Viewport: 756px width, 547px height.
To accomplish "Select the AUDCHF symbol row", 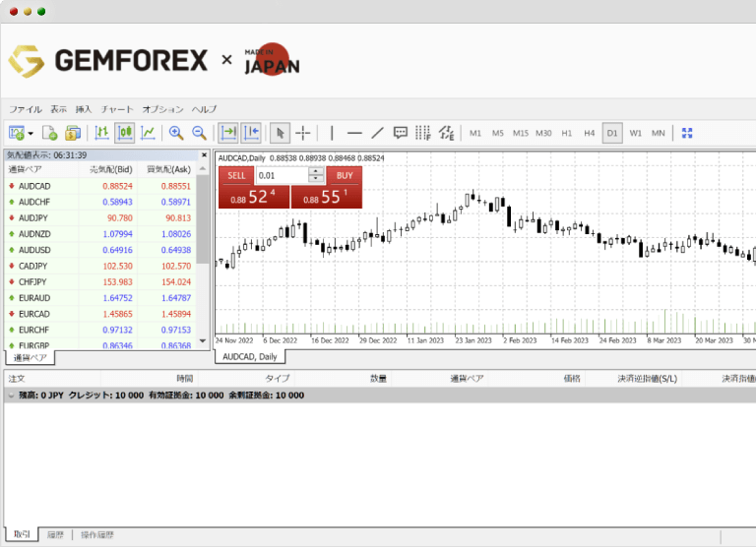I will coord(100,202).
